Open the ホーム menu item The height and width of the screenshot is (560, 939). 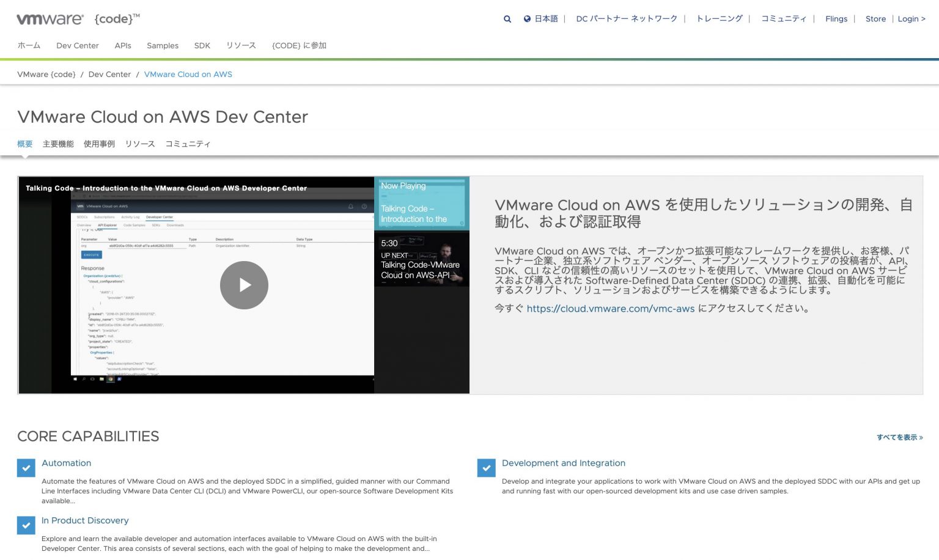29,45
